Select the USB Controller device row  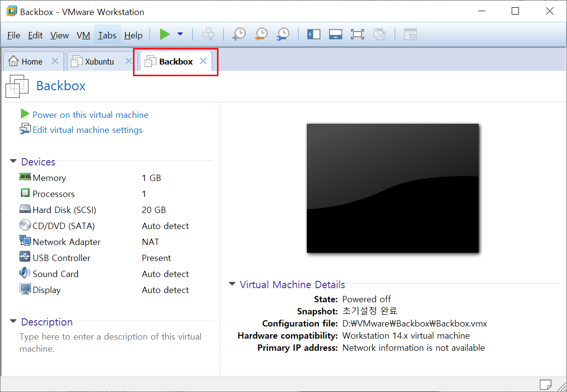tap(104, 258)
